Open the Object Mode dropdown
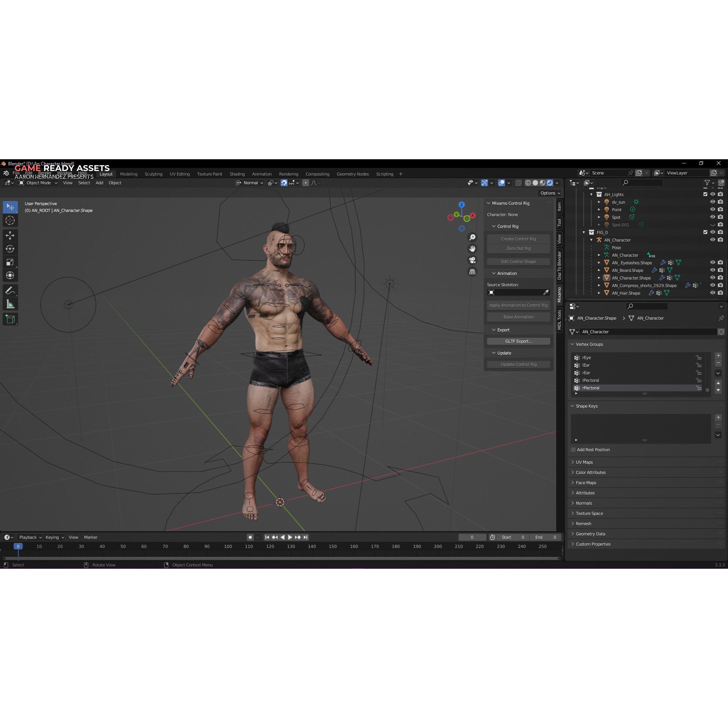Viewport: 728px width, 728px height. 38,183
